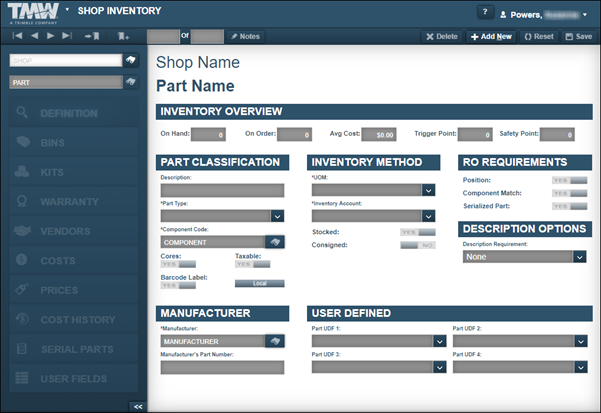601x413 pixels.
Task: Click the PART field lookup icon
Action: 131,82
